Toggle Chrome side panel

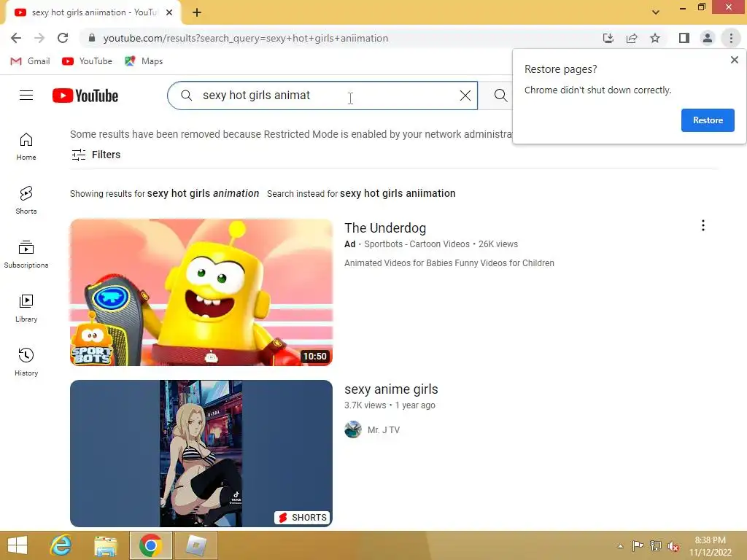[x=684, y=38]
